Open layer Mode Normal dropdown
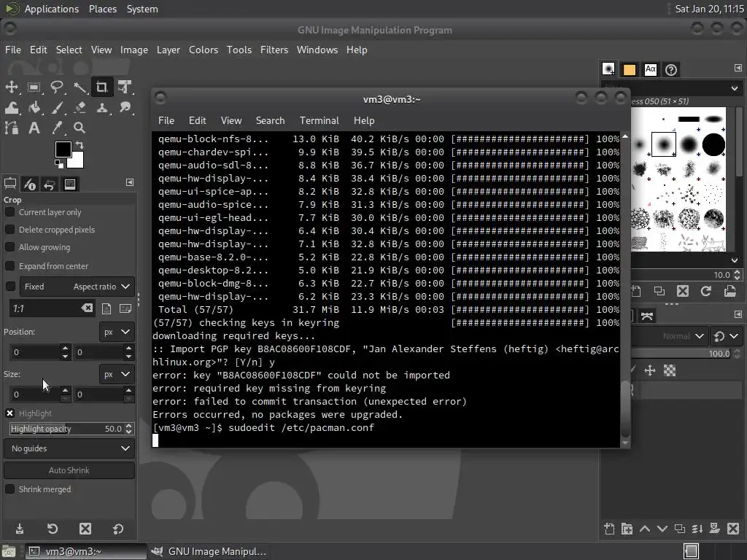747x560 pixels. 670,336
